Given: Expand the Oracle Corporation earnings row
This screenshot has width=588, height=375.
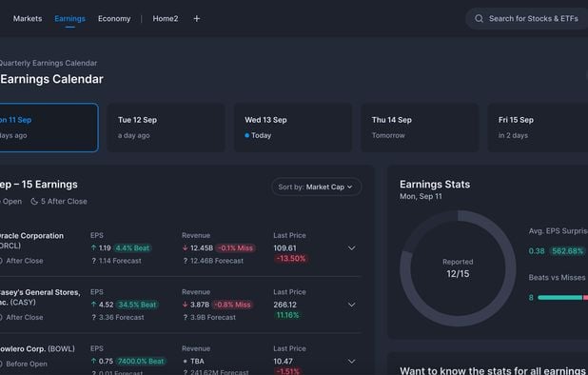Looking at the screenshot, I should click(351, 247).
